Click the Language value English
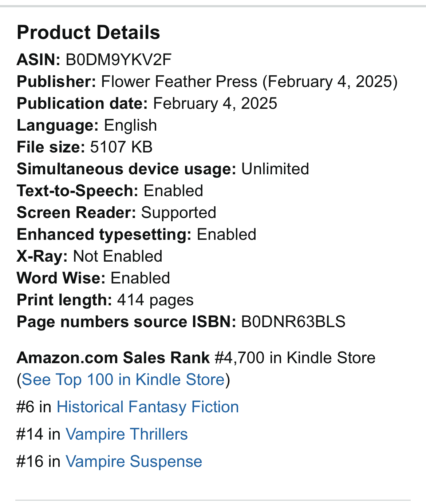This screenshot has width=426, height=504. [x=130, y=126]
